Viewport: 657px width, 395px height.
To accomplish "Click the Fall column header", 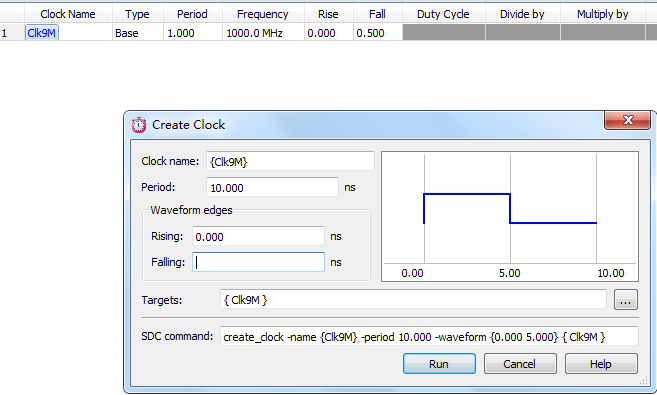I will pos(378,14).
